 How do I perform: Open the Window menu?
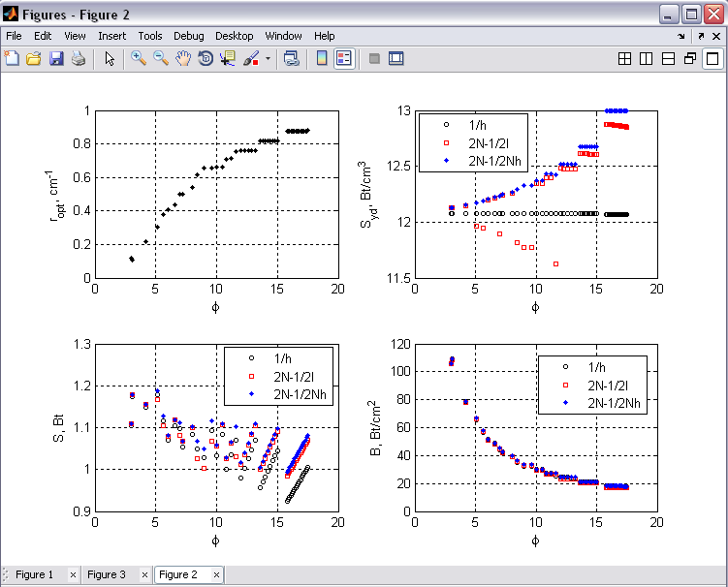pos(283,36)
